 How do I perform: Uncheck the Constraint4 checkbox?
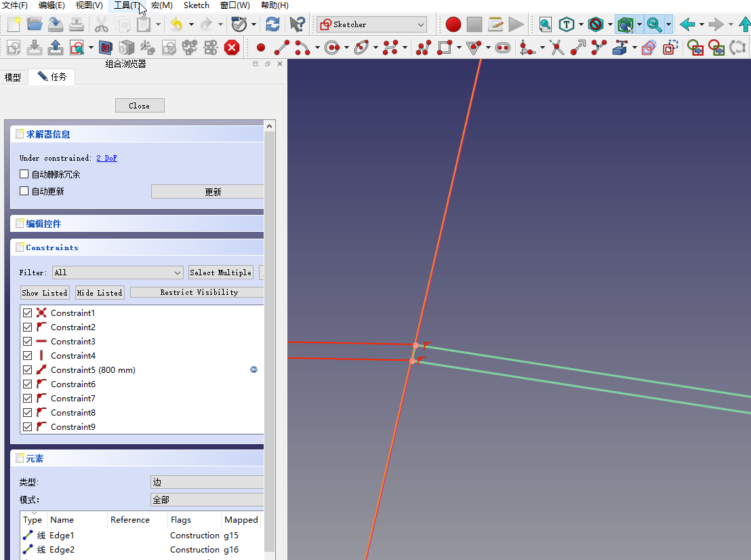point(27,355)
